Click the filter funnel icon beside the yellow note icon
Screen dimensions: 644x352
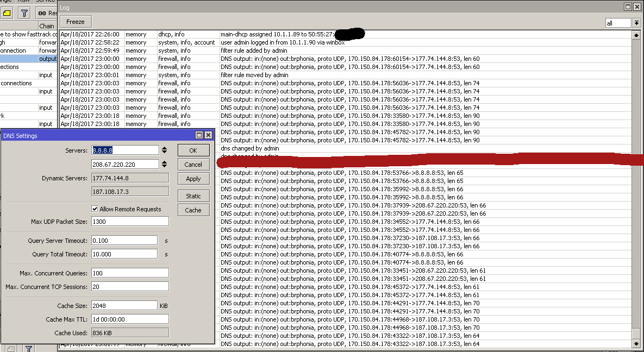point(24,12)
